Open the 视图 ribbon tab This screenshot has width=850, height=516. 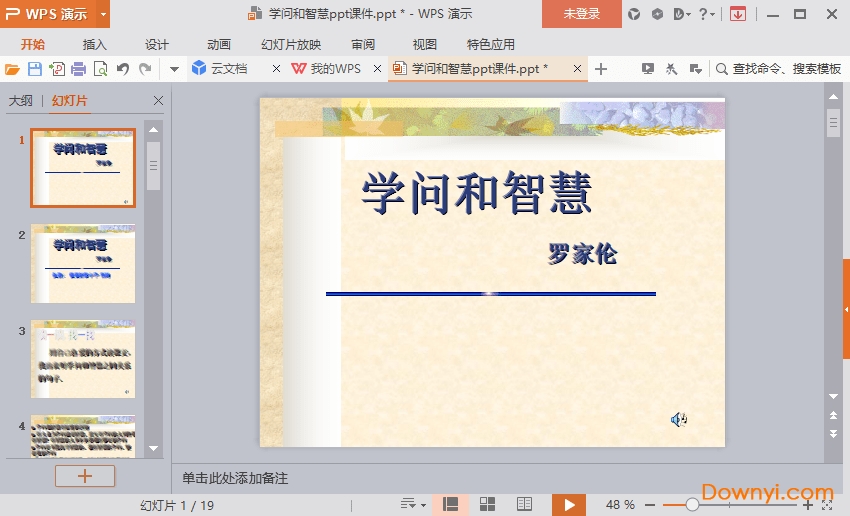coord(424,44)
